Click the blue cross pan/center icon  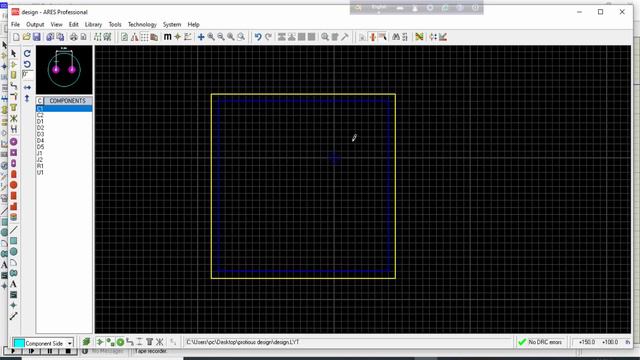(201, 37)
